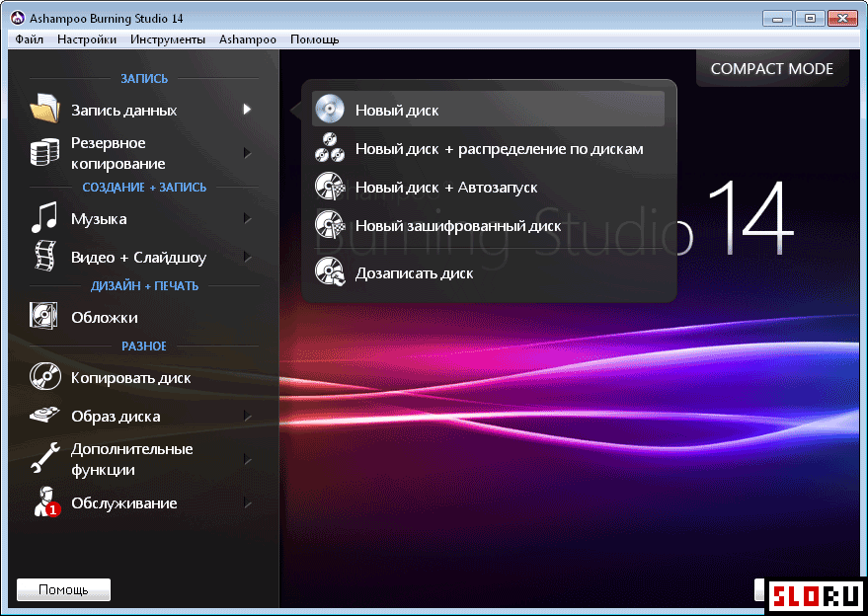Image resolution: width=868 pixels, height=616 pixels.
Task: Open Дополнительные функции
Action: point(144,459)
